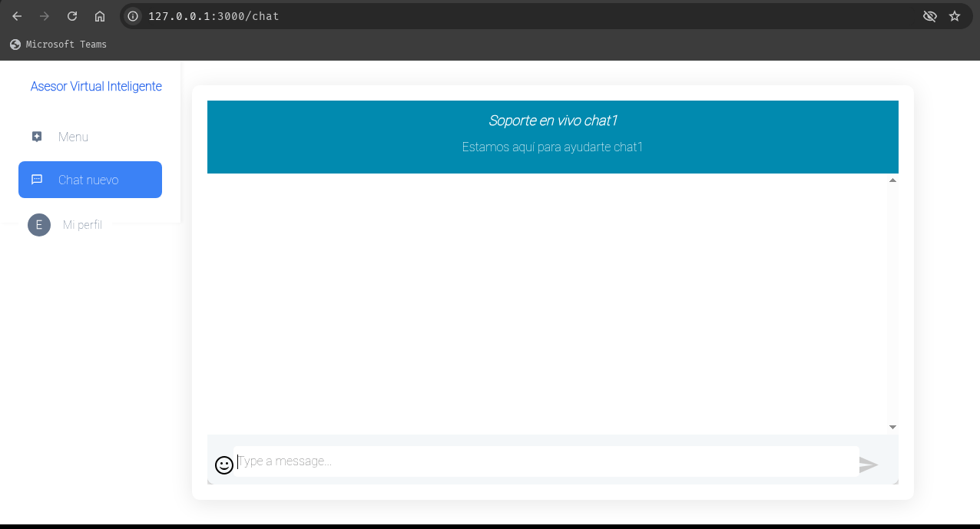Click the profile avatar with letter E
Image resolution: width=980 pixels, height=529 pixels.
coord(39,225)
